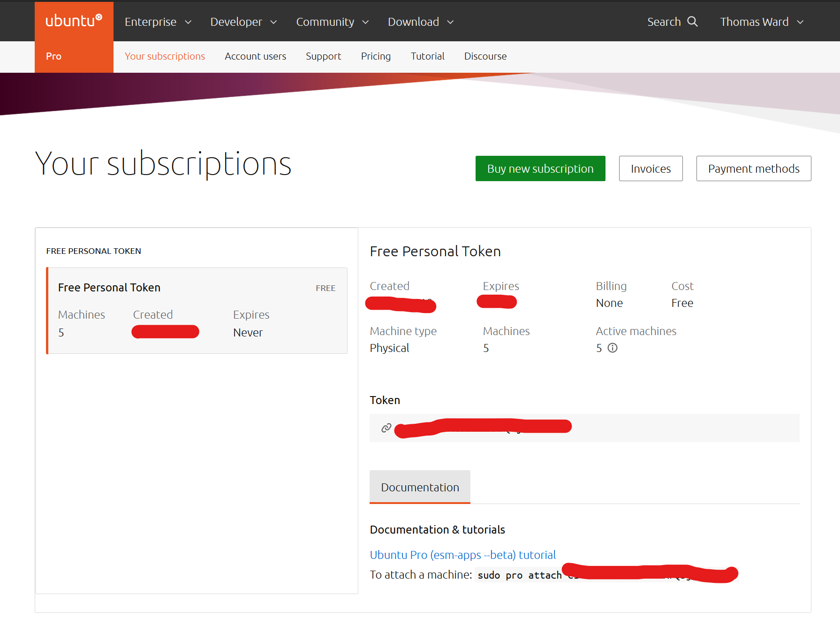Open the Invoices page
The width and height of the screenshot is (840, 634).
pos(650,168)
